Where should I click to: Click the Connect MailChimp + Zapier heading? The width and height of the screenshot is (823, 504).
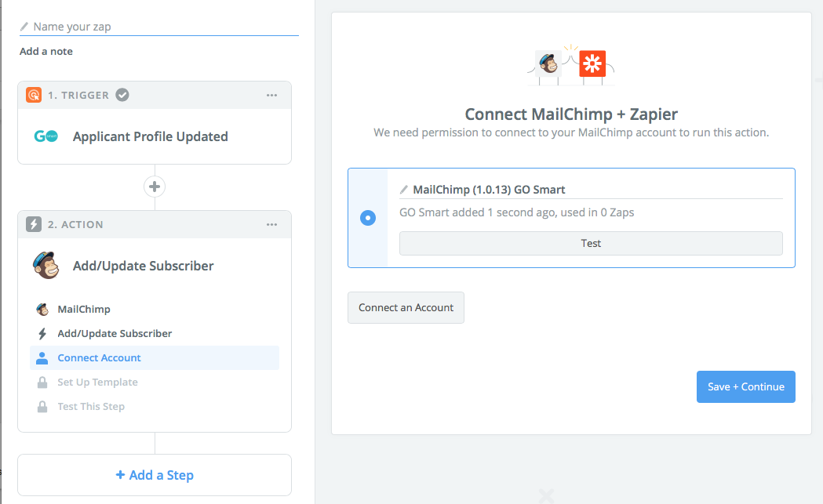571,114
